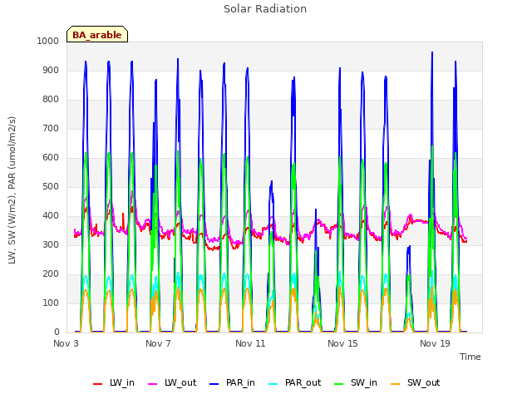Click the BA_arable annotation label

[97, 34]
